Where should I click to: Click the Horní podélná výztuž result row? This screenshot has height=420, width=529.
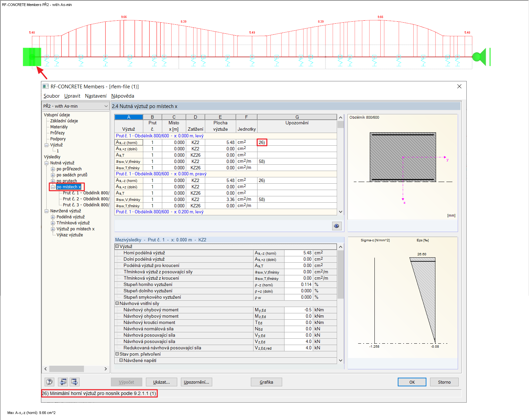pyautogui.click(x=226, y=253)
